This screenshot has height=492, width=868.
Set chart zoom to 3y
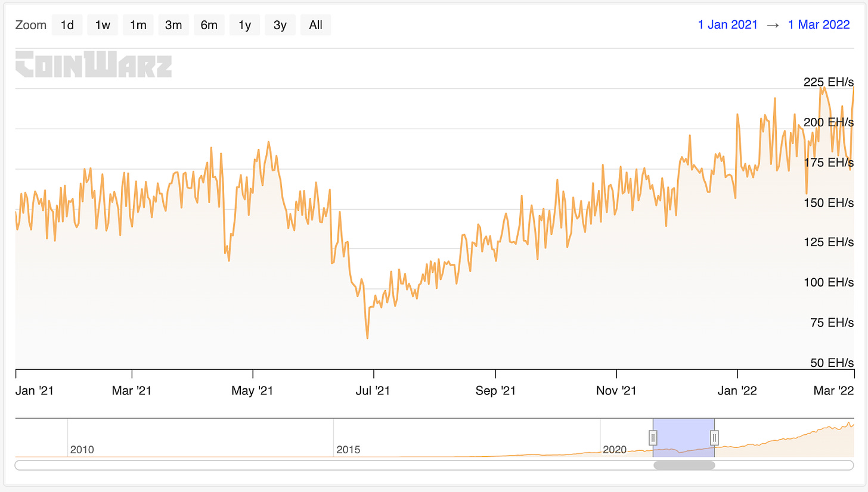[x=280, y=25]
